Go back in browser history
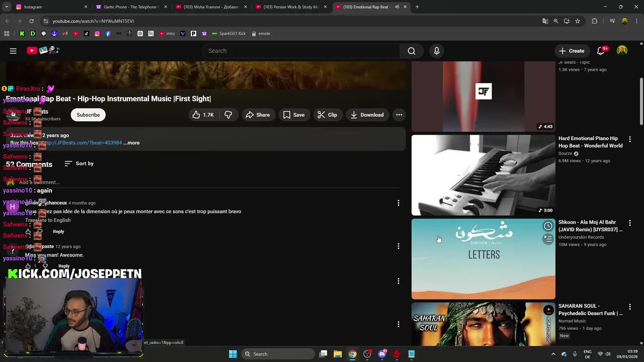Image resolution: width=644 pixels, height=362 pixels. [7, 21]
